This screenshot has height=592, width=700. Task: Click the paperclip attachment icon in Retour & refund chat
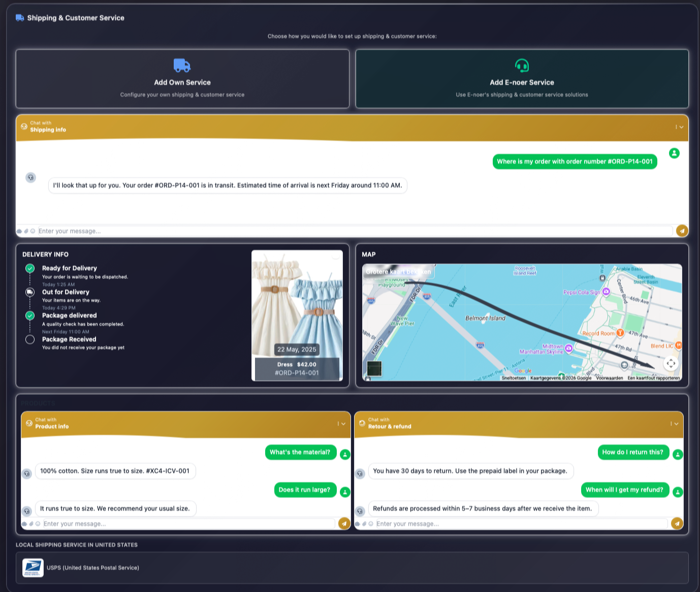coord(365,523)
